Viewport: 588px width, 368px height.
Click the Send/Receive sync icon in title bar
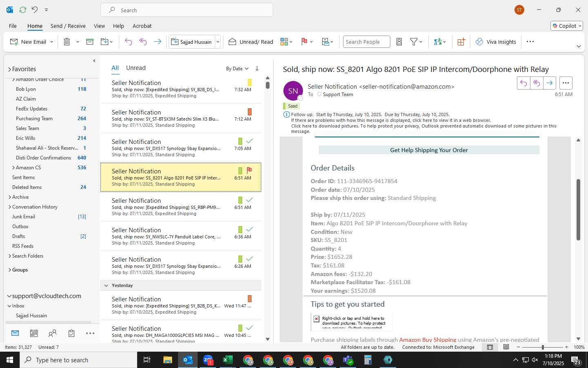23,9
